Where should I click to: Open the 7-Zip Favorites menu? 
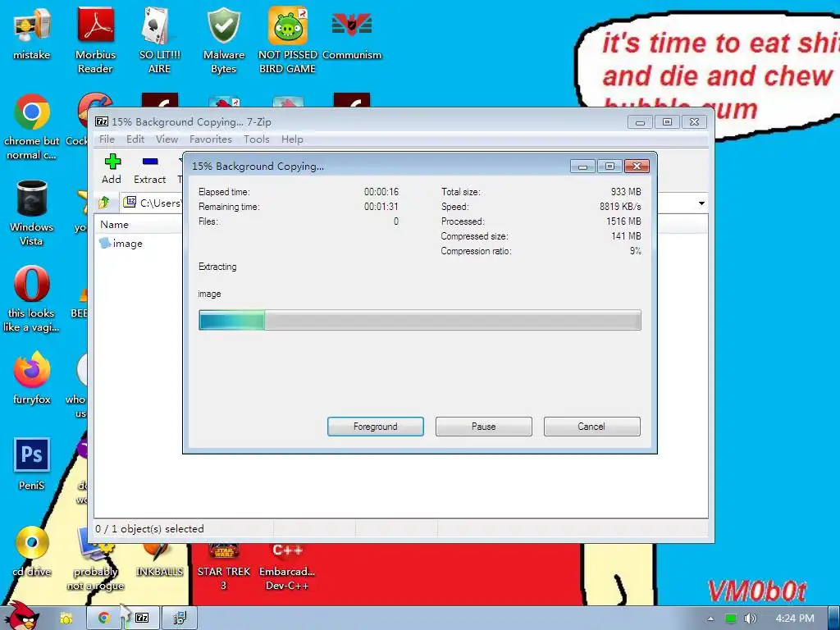(211, 139)
